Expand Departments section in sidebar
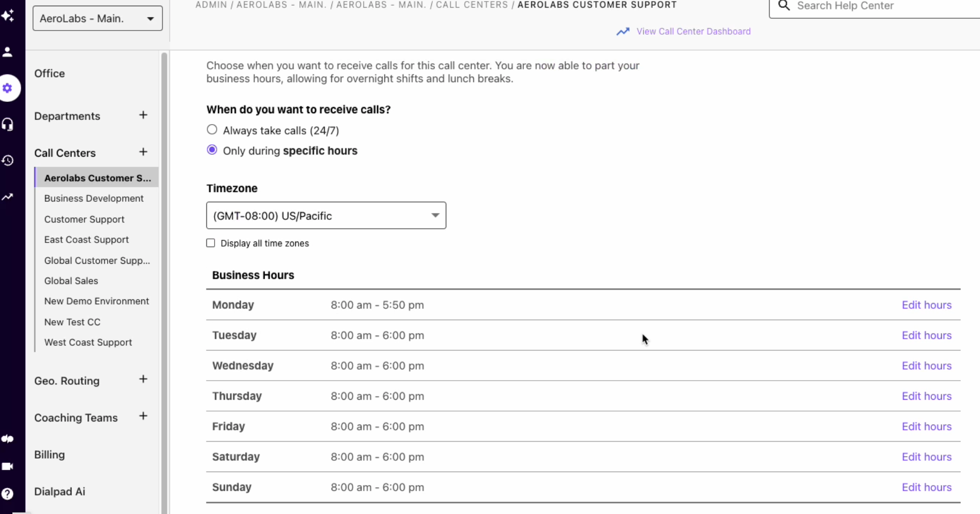Viewport: 980px width, 514px height. (67, 116)
